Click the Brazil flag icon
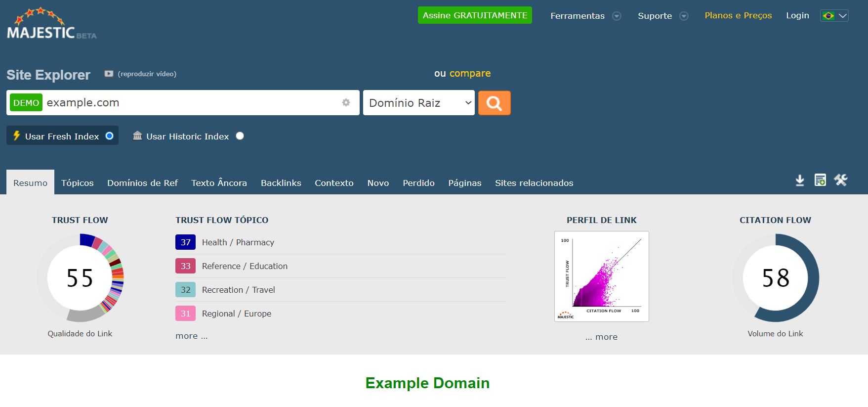Image resolution: width=868 pixels, height=407 pixels. (x=828, y=16)
